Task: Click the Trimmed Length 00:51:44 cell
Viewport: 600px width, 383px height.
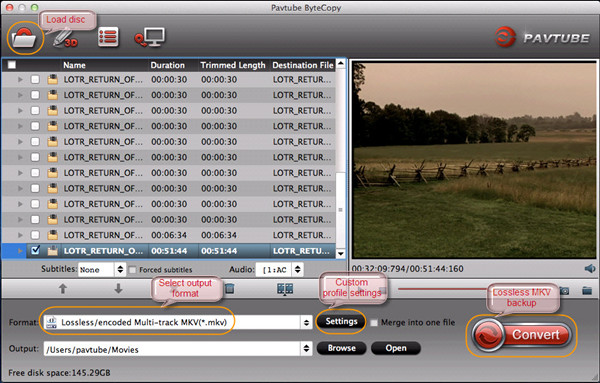Action: (219, 251)
